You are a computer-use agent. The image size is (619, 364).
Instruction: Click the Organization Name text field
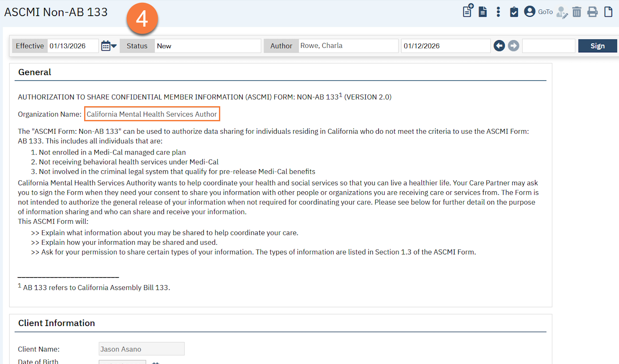coord(152,114)
